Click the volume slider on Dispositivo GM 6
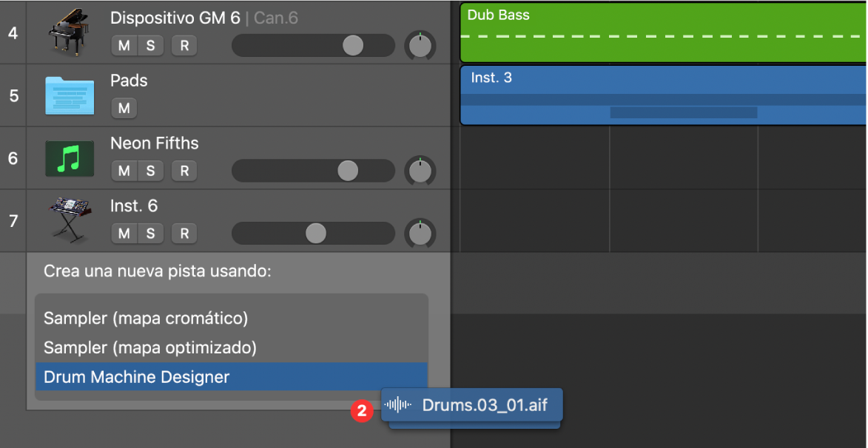868x448 pixels. coord(353,45)
